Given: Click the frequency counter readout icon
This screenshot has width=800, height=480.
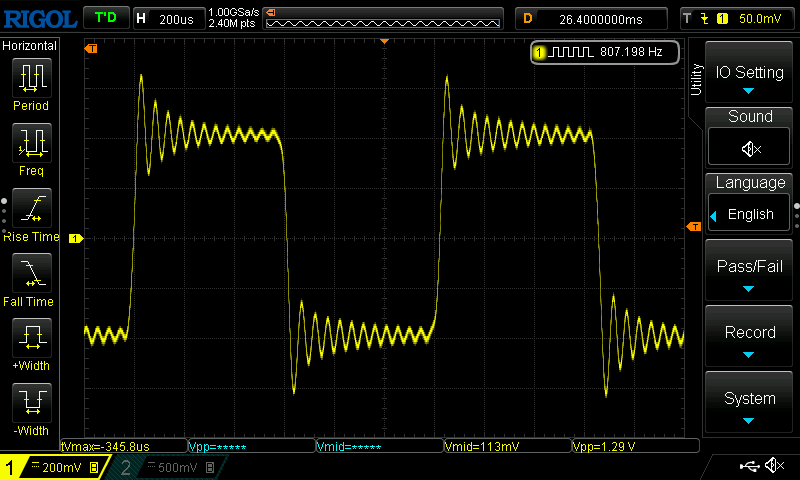Looking at the screenshot, I should tap(571, 52).
